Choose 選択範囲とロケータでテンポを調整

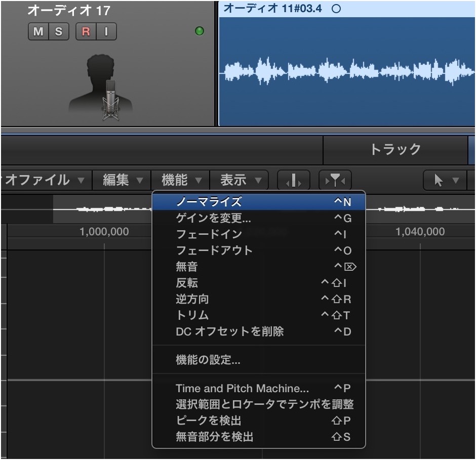coord(259,404)
